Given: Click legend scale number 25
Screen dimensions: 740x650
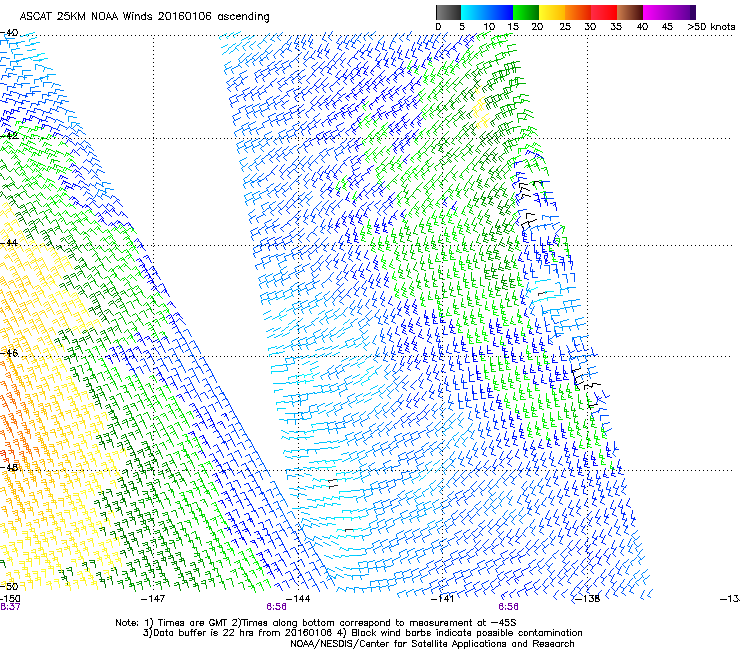Looking at the screenshot, I should tap(565, 26).
